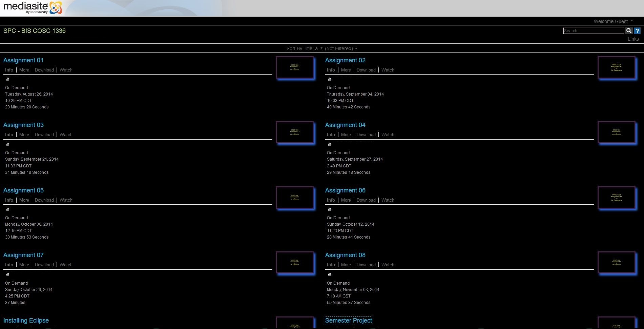The image size is (644, 329).
Task: Click Download for Assignment 01
Action: pos(44,70)
